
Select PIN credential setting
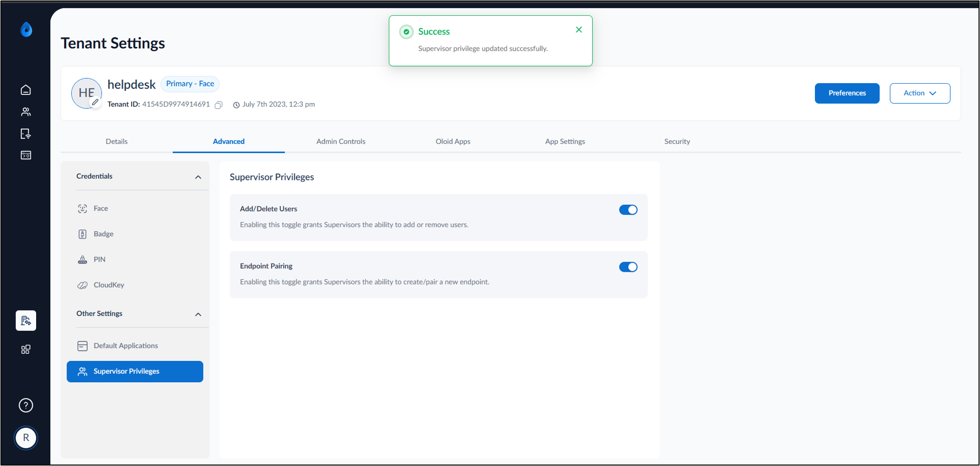(x=135, y=260)
